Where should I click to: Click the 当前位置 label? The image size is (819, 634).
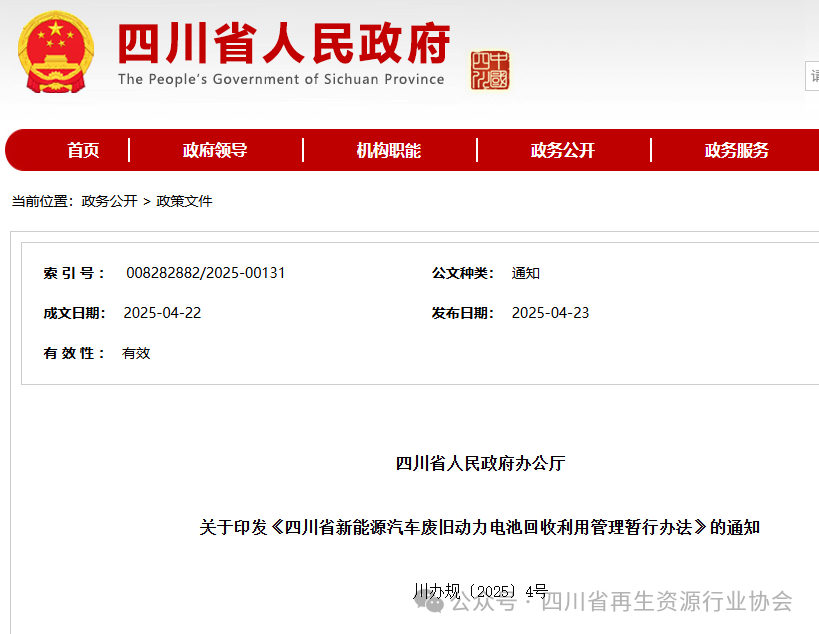(x=43, y=201)
